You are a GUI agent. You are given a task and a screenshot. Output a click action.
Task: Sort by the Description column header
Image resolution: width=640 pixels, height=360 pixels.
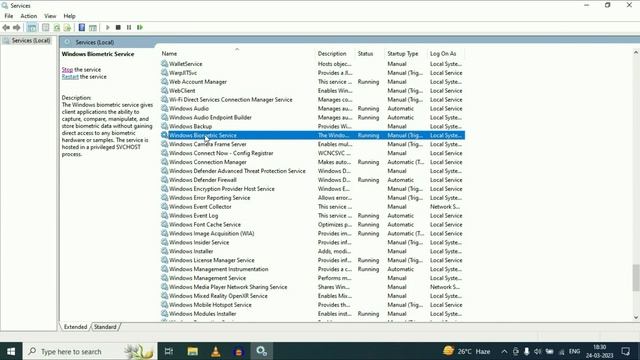coord(332,53)
